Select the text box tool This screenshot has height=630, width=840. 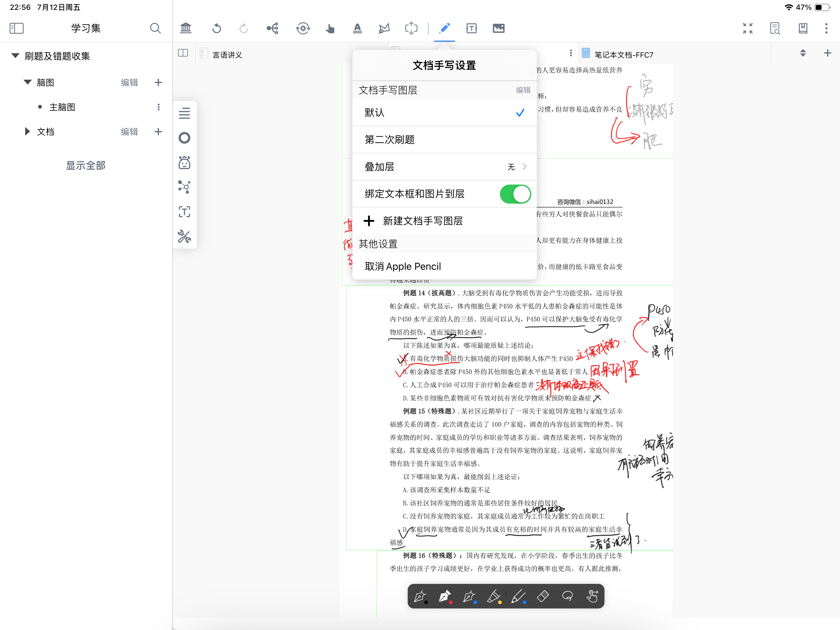click(x=471, y=28)
